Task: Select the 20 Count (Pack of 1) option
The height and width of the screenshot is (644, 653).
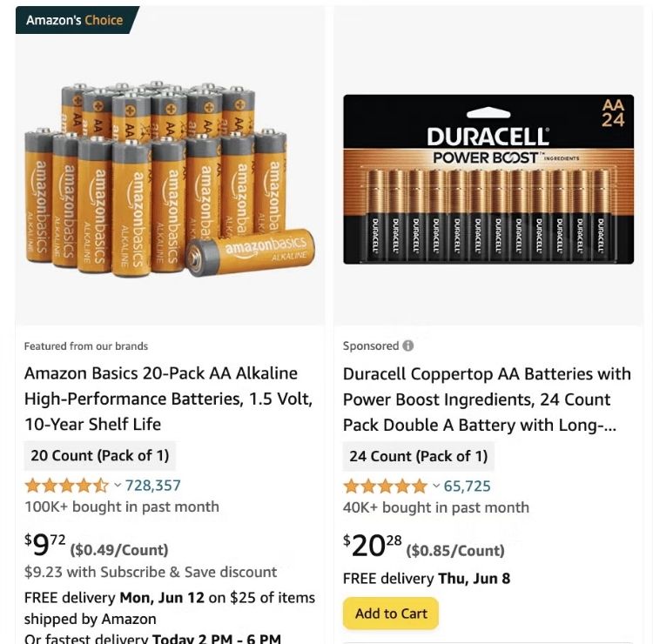Action: (x=99, y=455)
